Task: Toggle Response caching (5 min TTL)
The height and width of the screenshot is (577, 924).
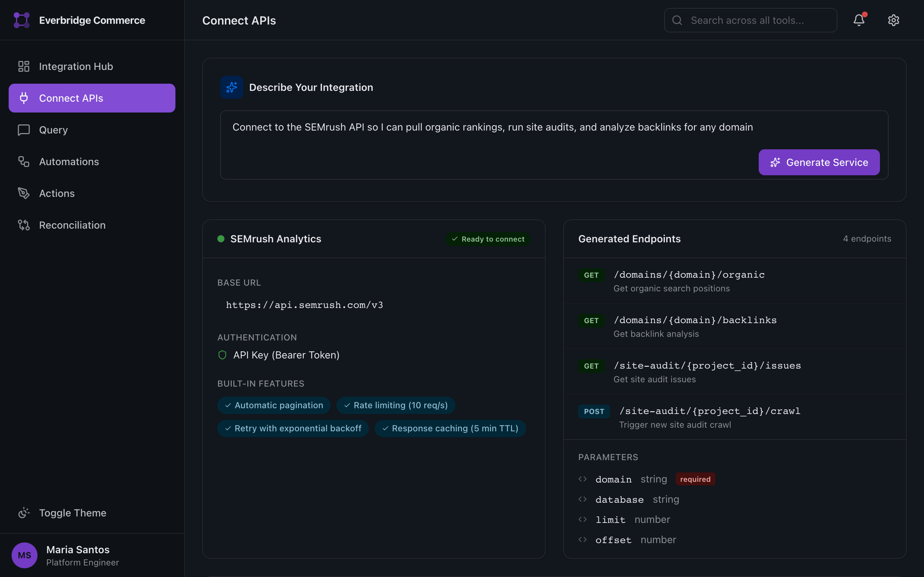Action: click(450, 428)
